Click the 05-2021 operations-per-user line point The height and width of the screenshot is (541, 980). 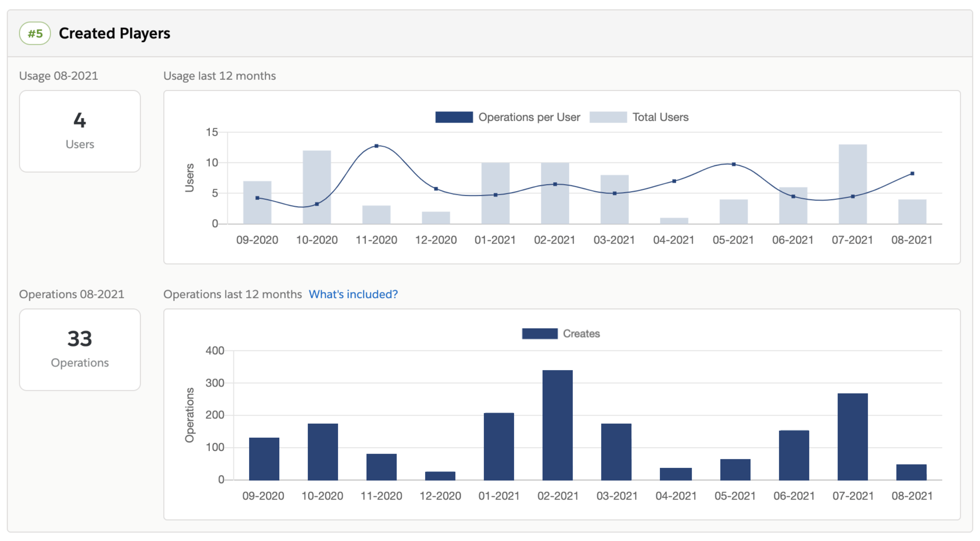[x=734, y=164]
